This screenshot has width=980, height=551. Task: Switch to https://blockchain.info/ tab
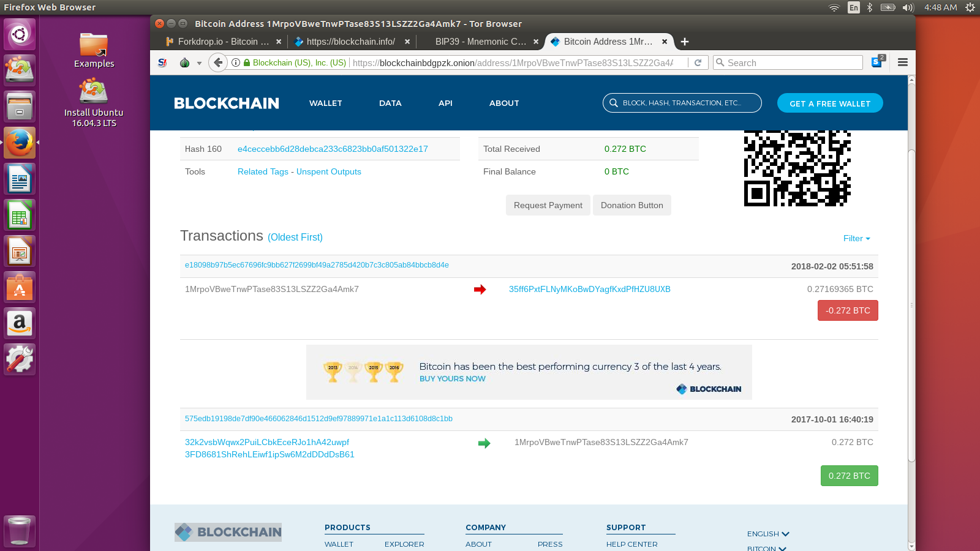tap(351, 42)
